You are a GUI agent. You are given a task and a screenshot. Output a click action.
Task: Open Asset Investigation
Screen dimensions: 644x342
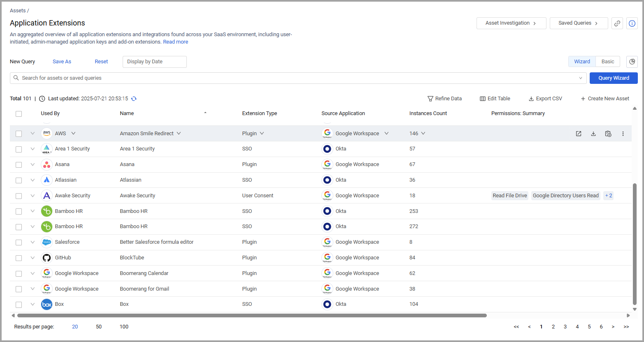[x=511, y=23]
